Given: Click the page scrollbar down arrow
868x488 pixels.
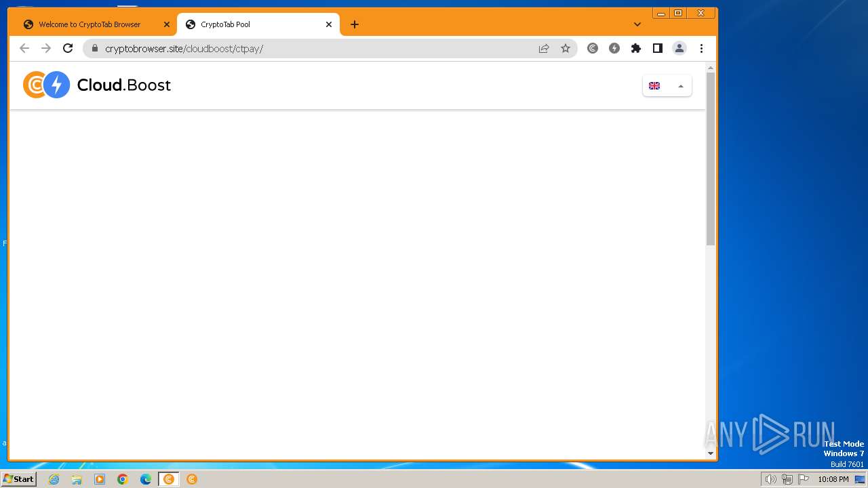Looking at the screenshot, I should (711, 453).
